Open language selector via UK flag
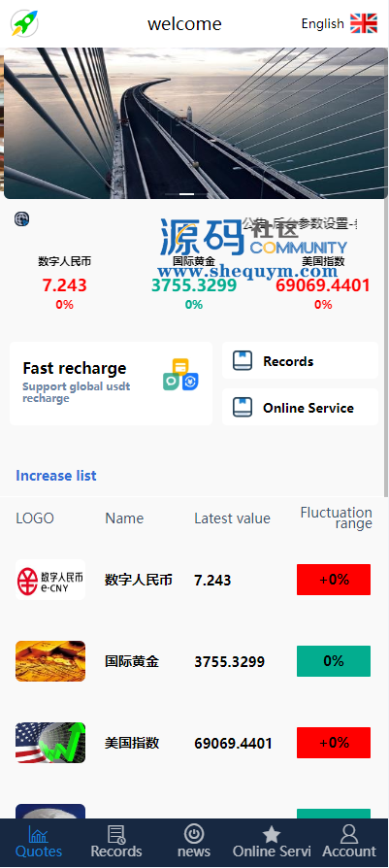 click(364, 24)
